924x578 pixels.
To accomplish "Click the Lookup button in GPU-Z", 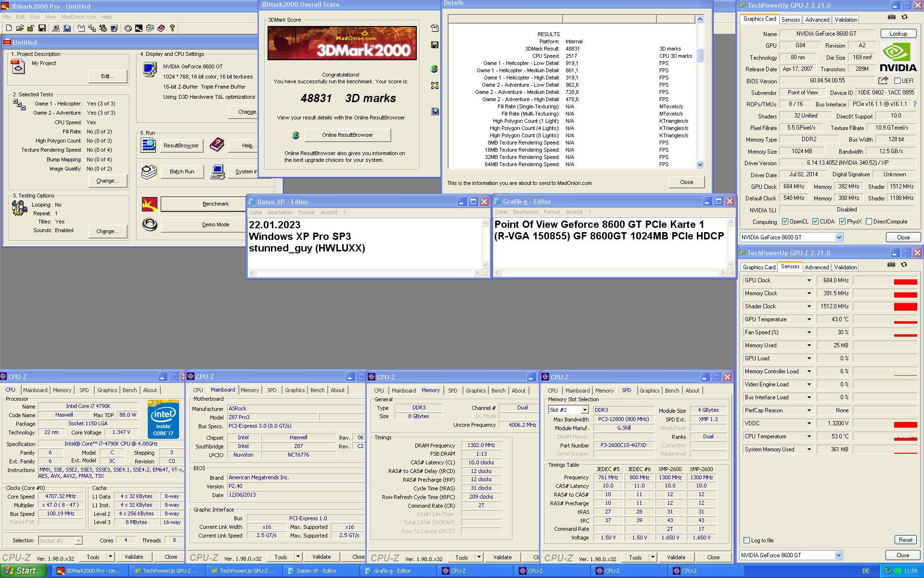I will 898,34.
